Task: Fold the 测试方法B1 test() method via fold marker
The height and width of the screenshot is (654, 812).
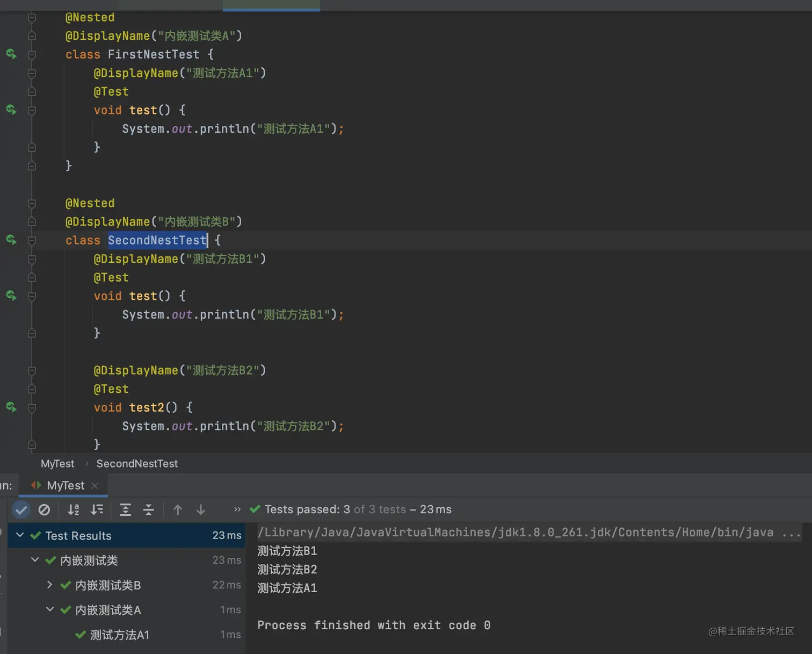Action: click(x=32, y=296)
